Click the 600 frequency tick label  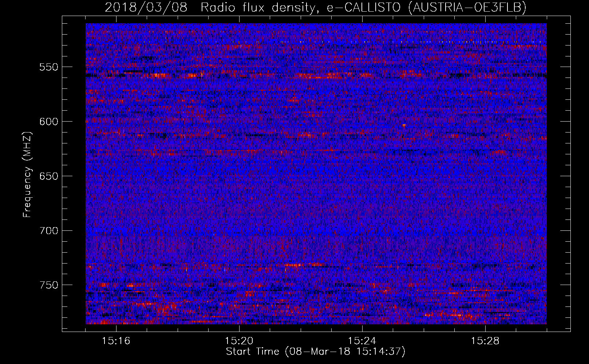[49, 122]
